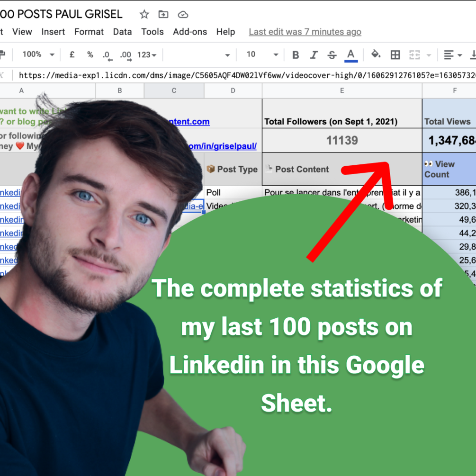Click the 29,8 view count cell
Image resolution: width=476 pixels, height=476 pixels.
(449, 246)
